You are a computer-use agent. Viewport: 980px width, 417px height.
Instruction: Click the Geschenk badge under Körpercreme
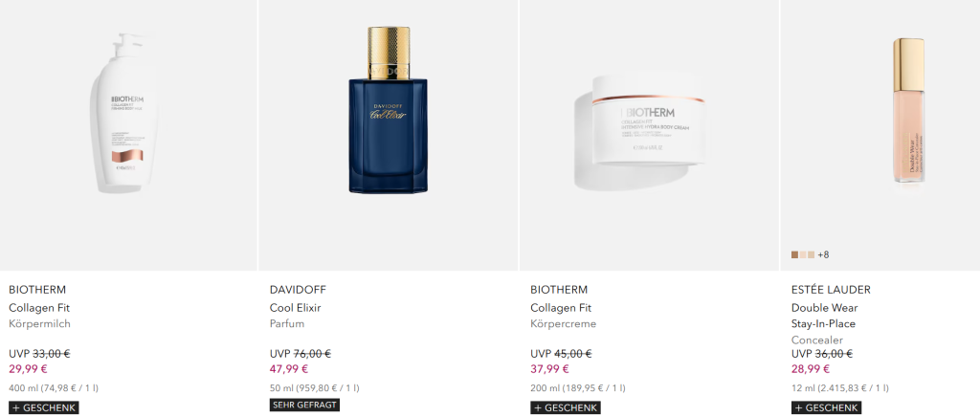click(566, 407)
